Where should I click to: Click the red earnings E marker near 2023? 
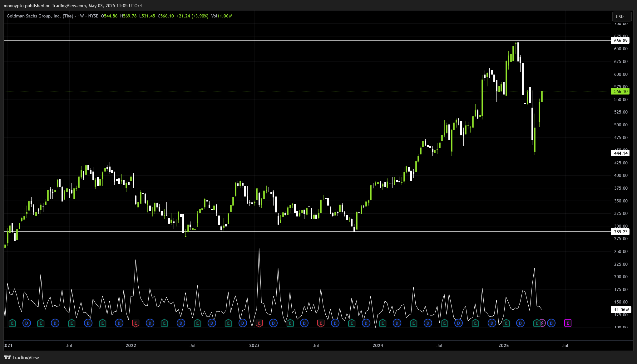[x=259, y=323]
